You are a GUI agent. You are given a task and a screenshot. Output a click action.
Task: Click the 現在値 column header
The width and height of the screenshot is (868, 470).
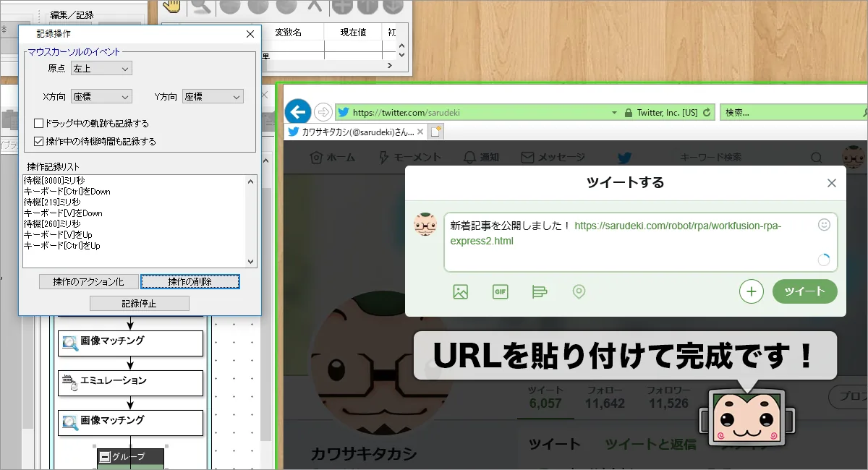(x=354, y=33)
